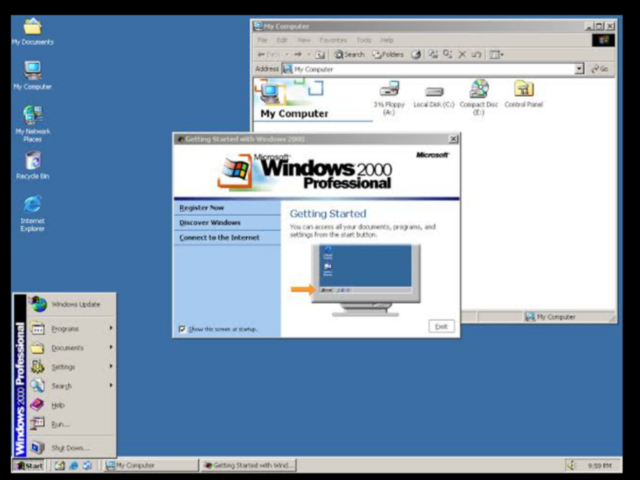Open the Address bar dropdown arrow
This screenshot has width=640, height=480.
580,69
